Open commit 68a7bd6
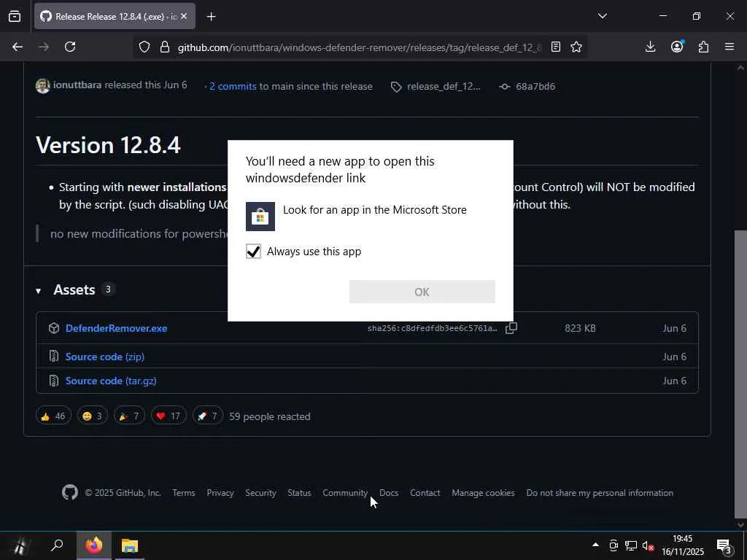 pos(535,86)
